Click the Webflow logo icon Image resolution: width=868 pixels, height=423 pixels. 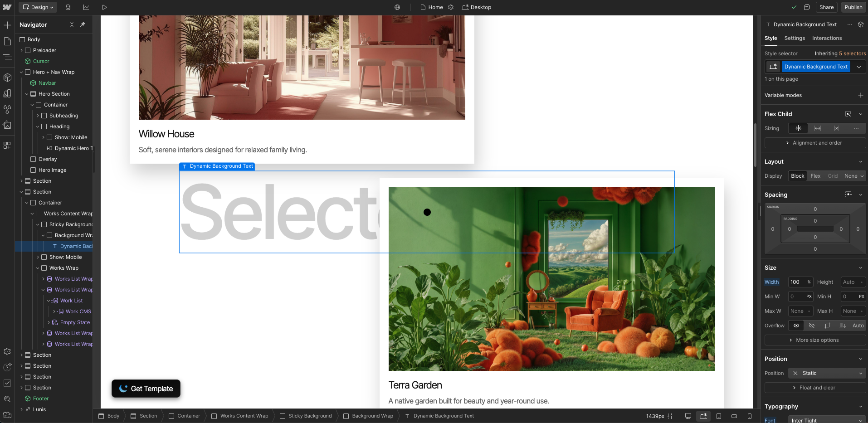pyautogui.click(x=7, y=7)
